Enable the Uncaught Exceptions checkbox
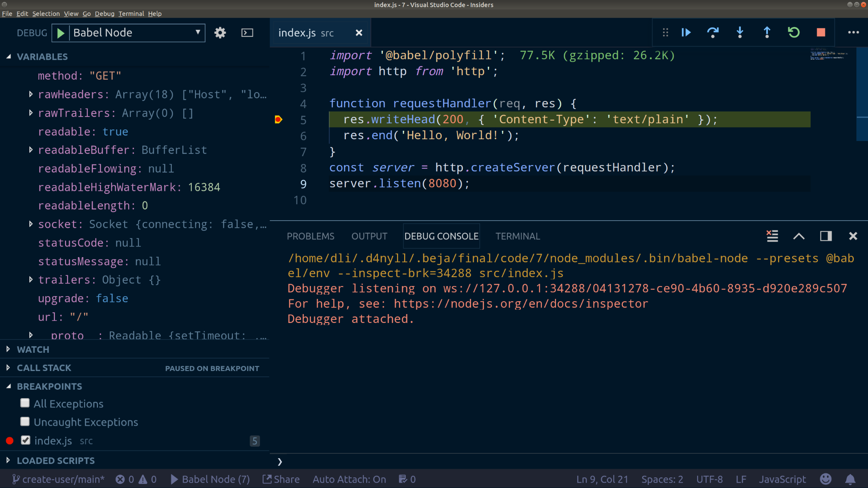 (25, 421)
